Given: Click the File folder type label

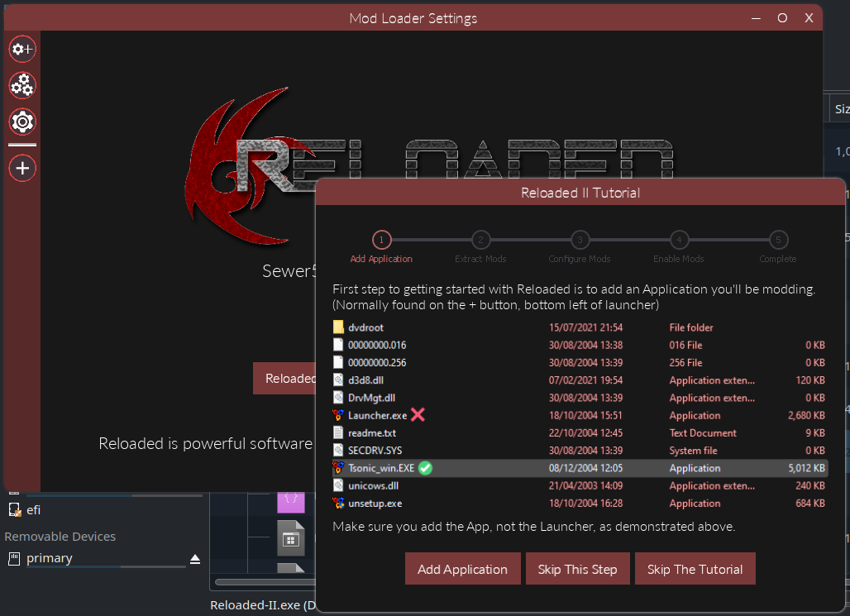Looking at the screenshot, I should coord(691,327).
